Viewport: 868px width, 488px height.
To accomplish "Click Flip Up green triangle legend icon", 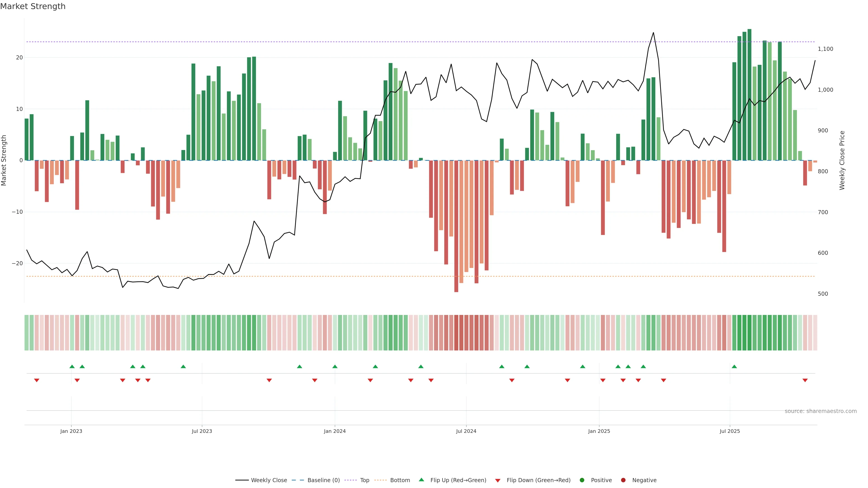I will (x=421, y=480).
